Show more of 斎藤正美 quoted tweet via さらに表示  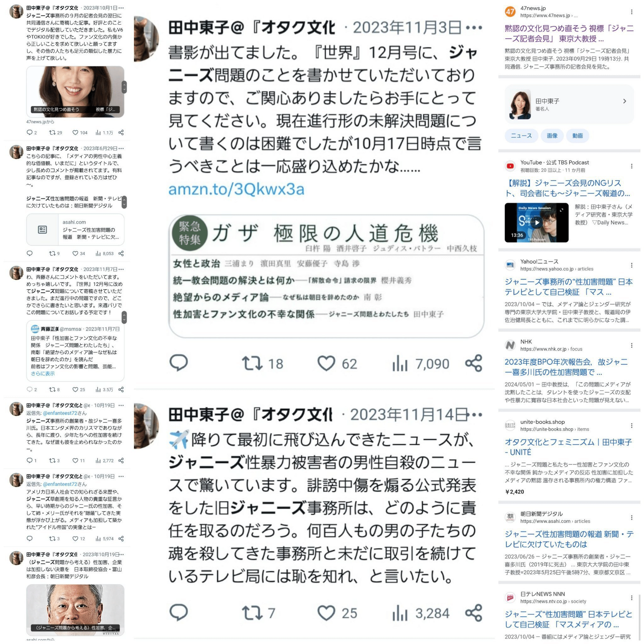point(43,374)
